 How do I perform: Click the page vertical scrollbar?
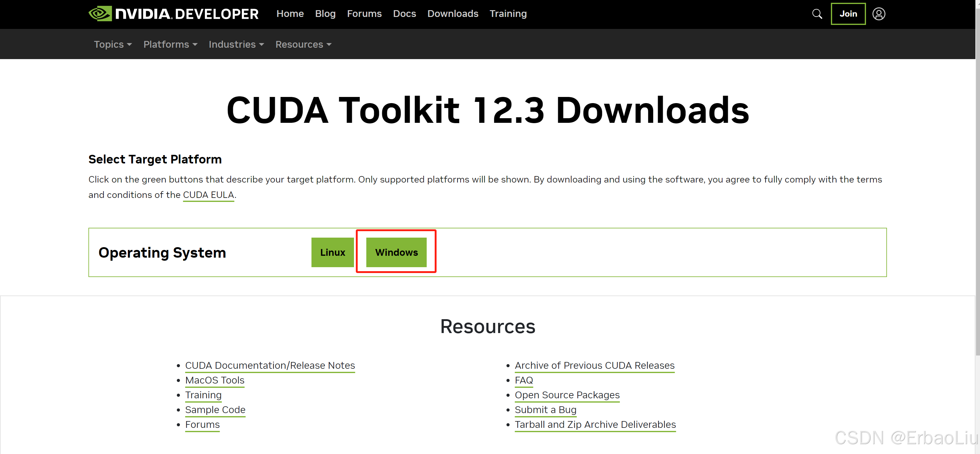pyautogui.click(x=977, y=183)
